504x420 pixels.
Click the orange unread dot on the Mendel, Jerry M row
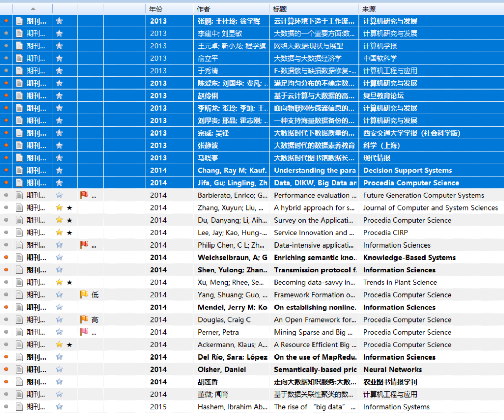click(x=6, y=307)
